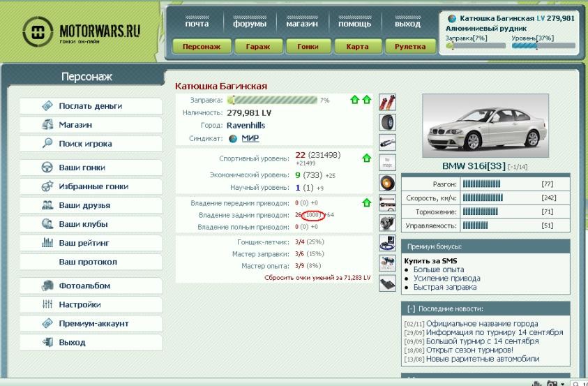The image size is (588, 386).
Task: Click the Скорость, км/ч stat bar
Action: pos(483,198)
